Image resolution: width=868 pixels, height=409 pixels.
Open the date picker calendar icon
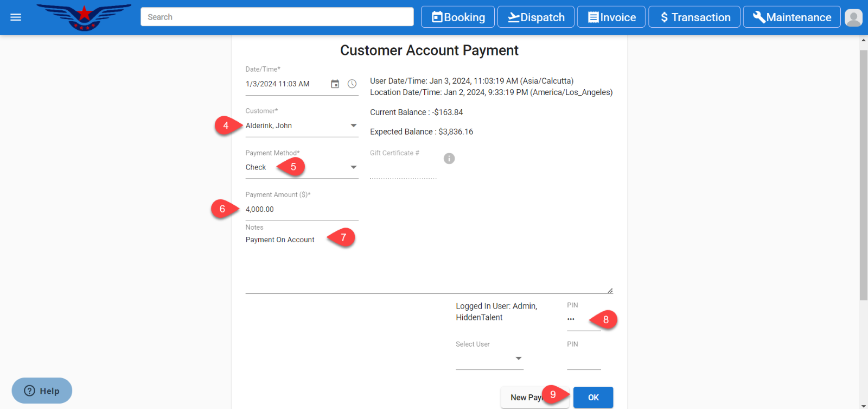pyautogui.click(x=335, y=84)
